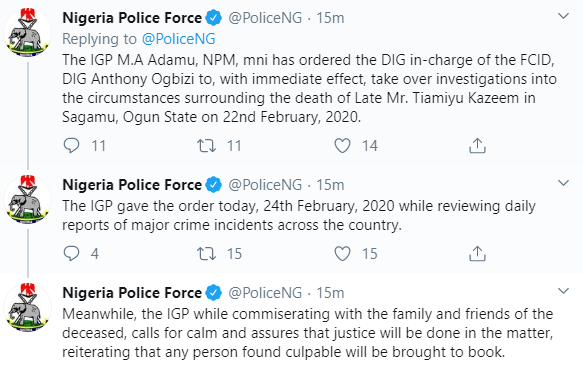Viewport: 583px width, 369px height.
Task: Open the @PoliceNG link after Replying to
Action: [x=178, y=39]
